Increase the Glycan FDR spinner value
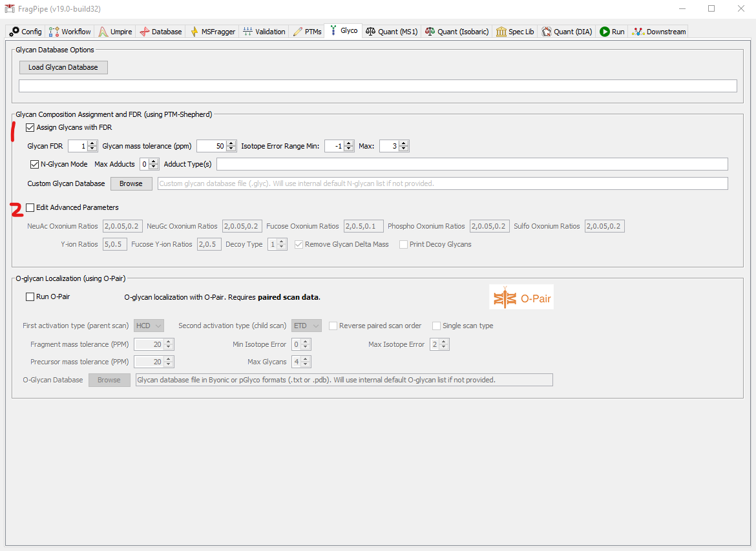The height and width of the screenshot is (551, 756). coord(92,143)
